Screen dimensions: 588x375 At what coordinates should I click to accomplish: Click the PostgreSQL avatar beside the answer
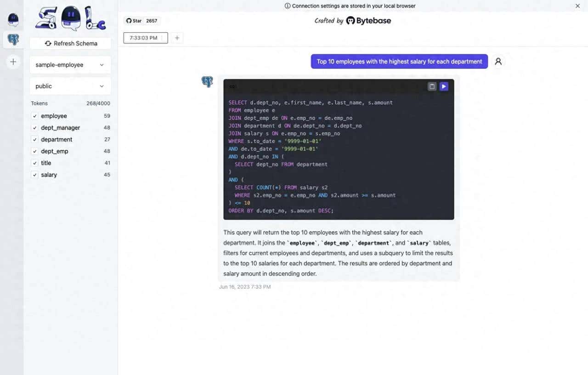coord(207,82)
